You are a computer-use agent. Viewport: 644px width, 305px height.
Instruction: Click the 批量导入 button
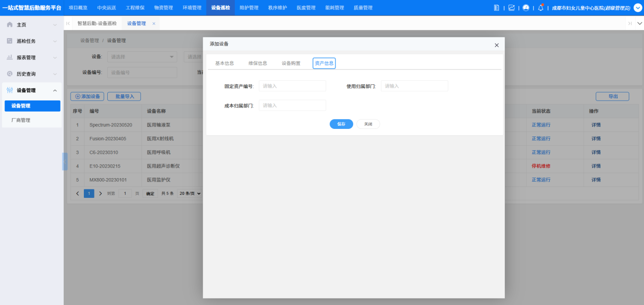125,96
